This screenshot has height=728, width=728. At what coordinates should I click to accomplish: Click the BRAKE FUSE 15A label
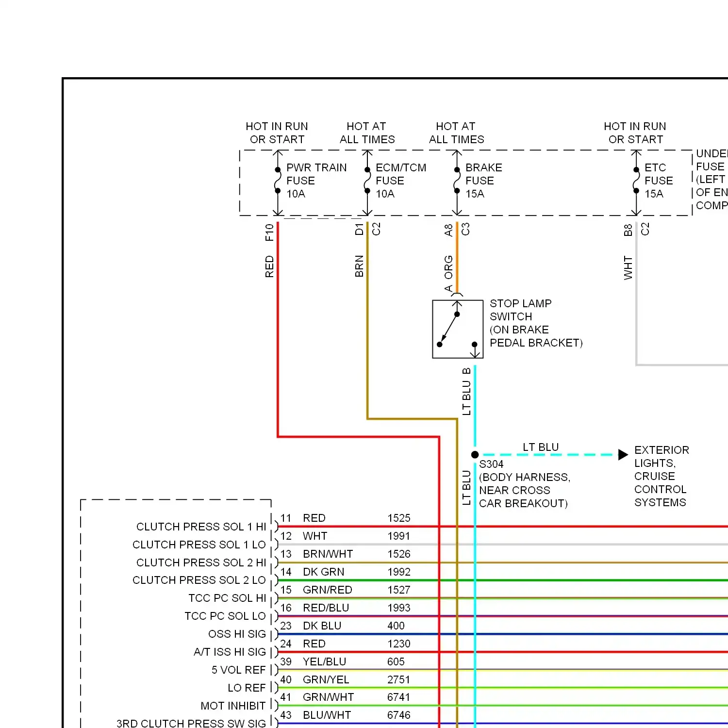click(x=484, y=181)
